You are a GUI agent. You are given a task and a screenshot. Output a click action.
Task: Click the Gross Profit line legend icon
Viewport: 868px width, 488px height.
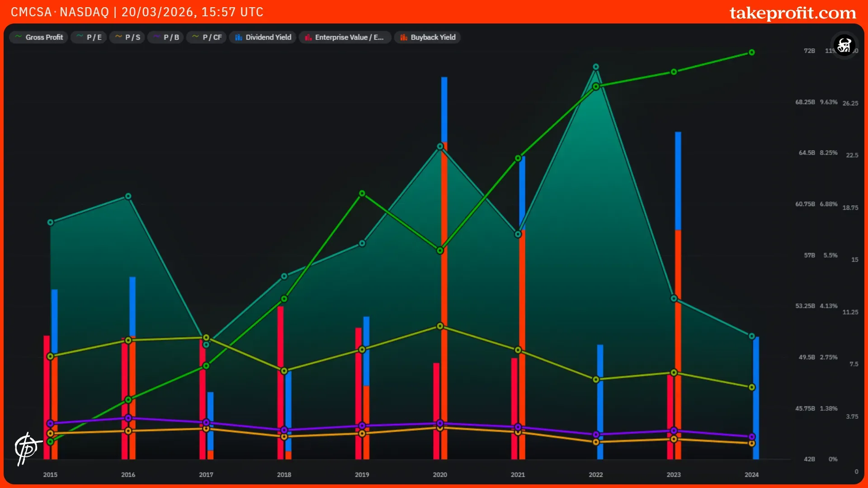click(x=19, y=37)
